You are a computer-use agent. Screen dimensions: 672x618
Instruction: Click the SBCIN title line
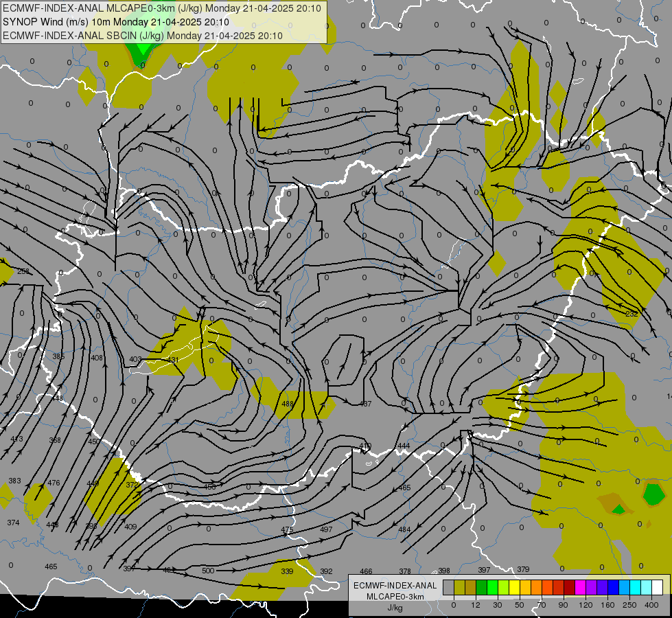(143, 36)
